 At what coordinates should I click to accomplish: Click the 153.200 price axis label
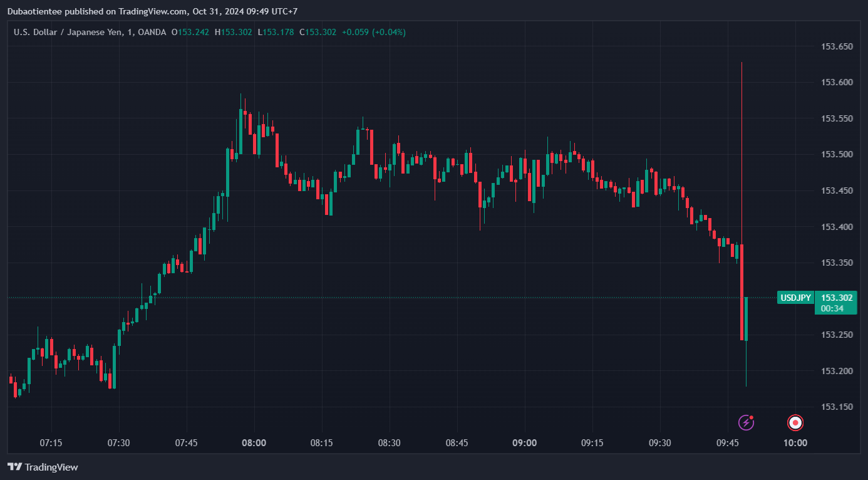837,371
